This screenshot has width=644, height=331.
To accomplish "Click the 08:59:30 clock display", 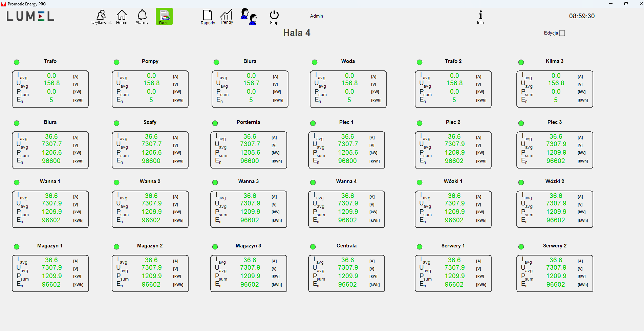I will (x=582, y=16).
